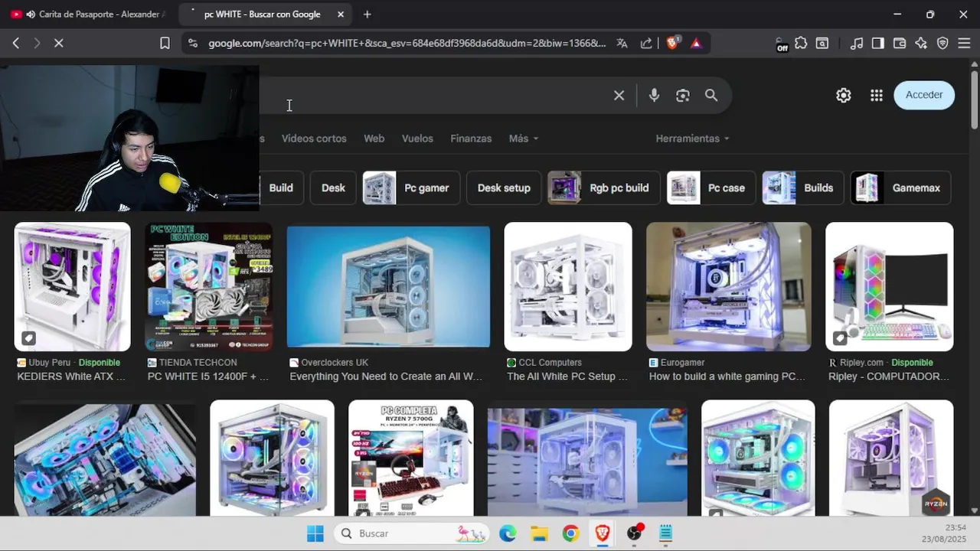Open Brave Rewards triangle icon
Viewport: 980px width, 551px height.
point(695,44)
